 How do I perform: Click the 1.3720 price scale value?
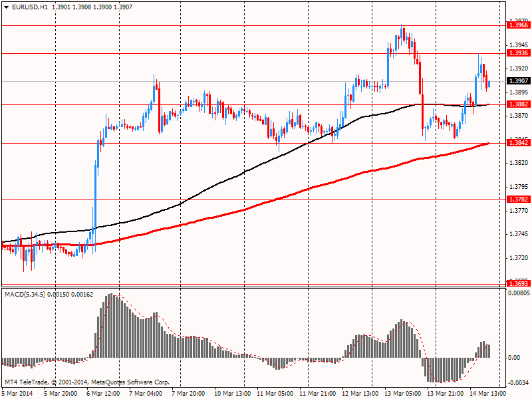(519, 258)
